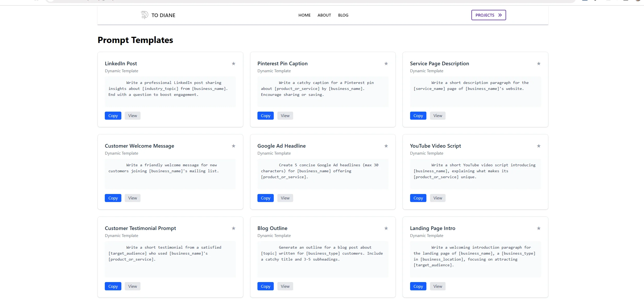644x302 pixels.
Task: Star the YouTube Video Script template
Action: [x=538, y=146]
